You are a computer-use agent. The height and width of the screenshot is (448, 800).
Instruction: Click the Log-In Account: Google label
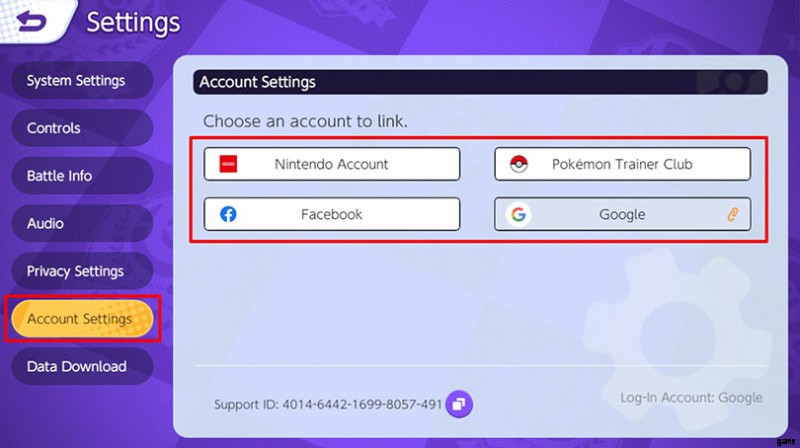(x=691, y=397)
